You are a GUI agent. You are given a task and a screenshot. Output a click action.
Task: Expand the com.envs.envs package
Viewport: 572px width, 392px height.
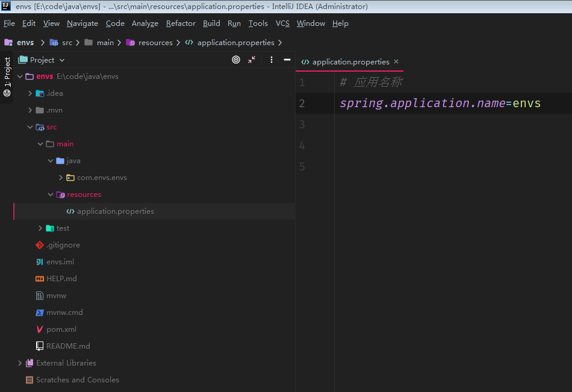tap(61, 178)
